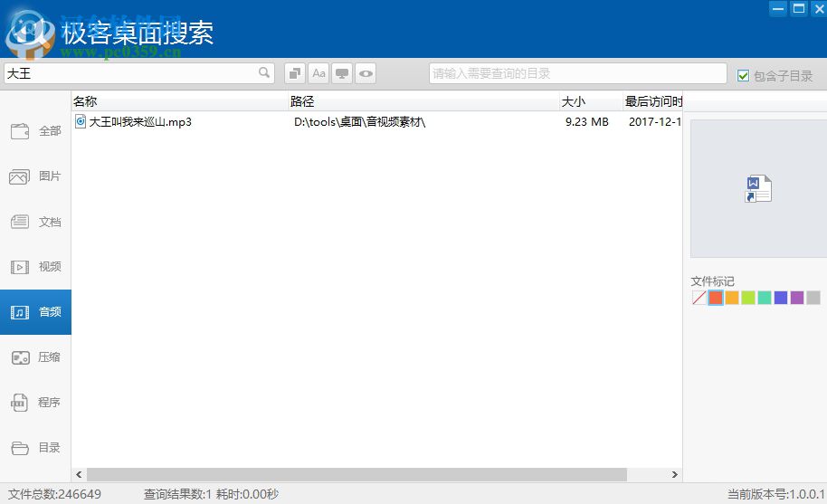This screenshot has height=504, width=827.
Task: Select the 压缩 category in sidebar
Action: coord(35,357)
